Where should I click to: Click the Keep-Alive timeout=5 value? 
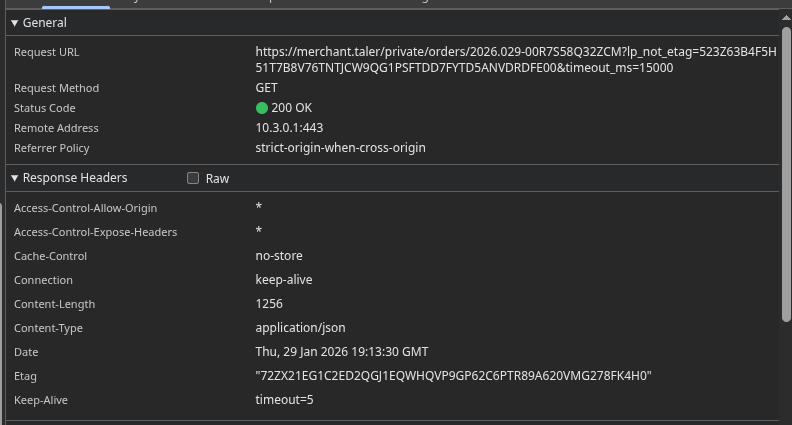click(284, 400)
